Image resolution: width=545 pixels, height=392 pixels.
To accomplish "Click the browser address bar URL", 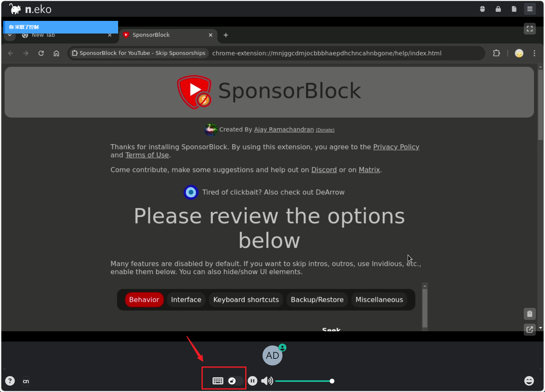I will (326, 53).
